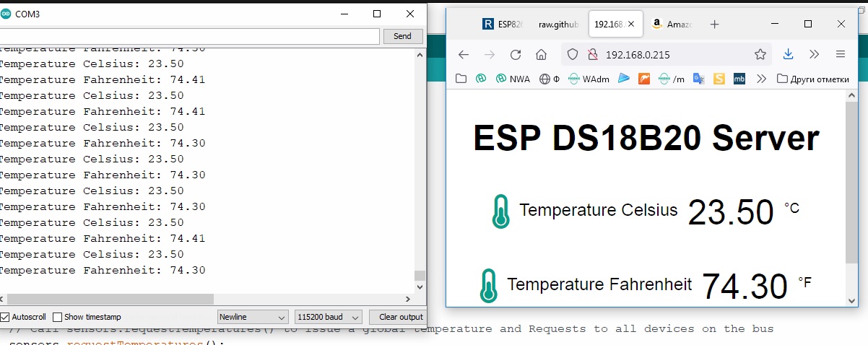Screen dimensions: 868x345
Task: Open the orange square bookmark
Action: coord(644,79)
